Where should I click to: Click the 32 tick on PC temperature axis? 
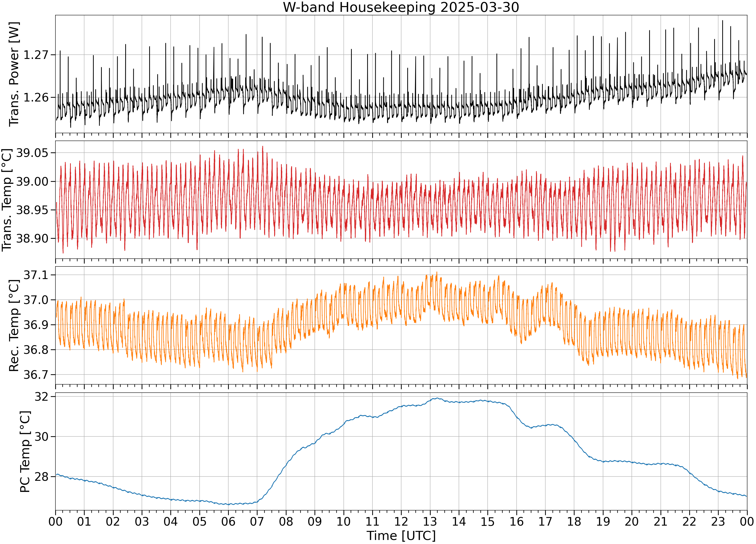(42, 397)
